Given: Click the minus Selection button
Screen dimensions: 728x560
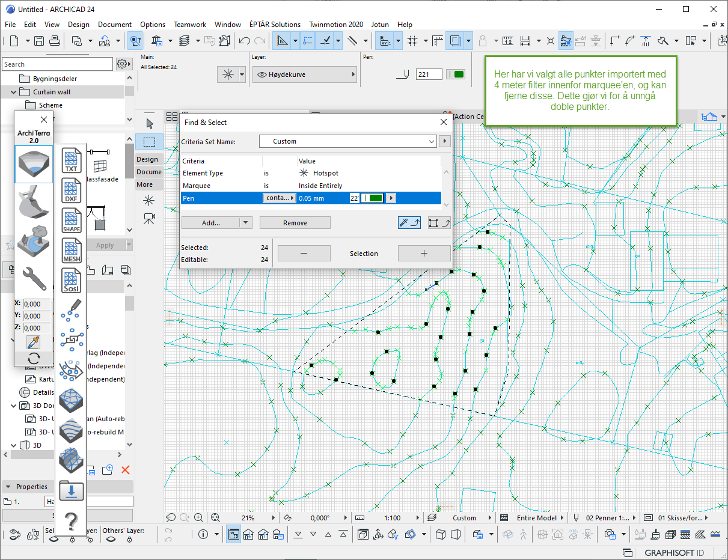Looking at the screenshot, I should point(304,254).
